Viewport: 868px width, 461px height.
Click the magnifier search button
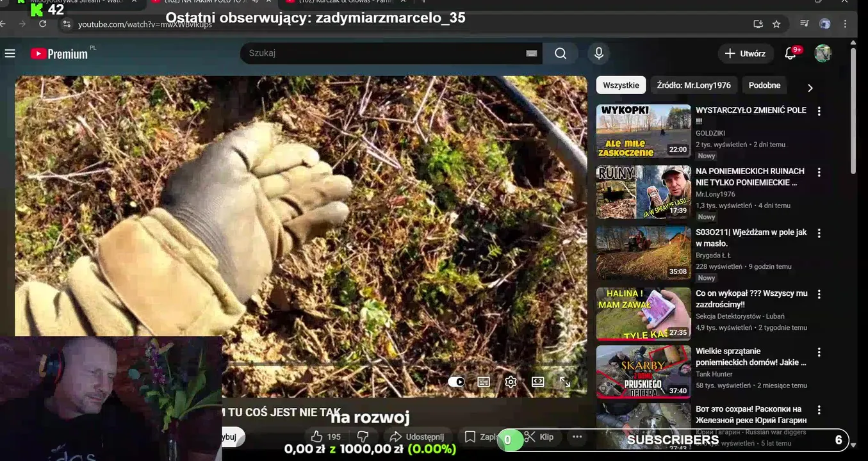(561, 53)
